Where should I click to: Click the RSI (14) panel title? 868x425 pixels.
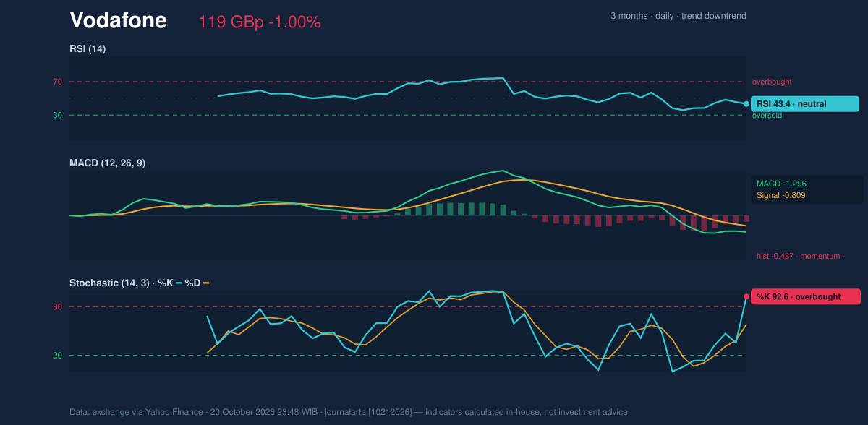(88, 49)
